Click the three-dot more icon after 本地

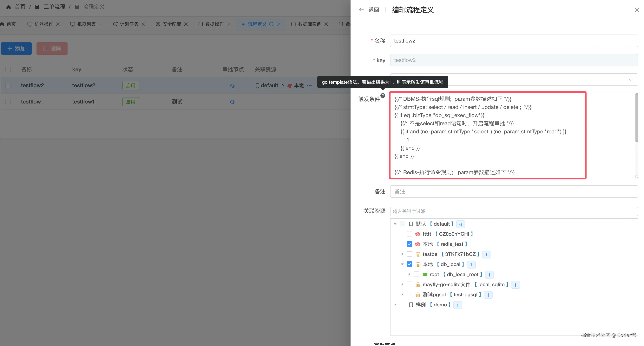[x=309, y=86]
